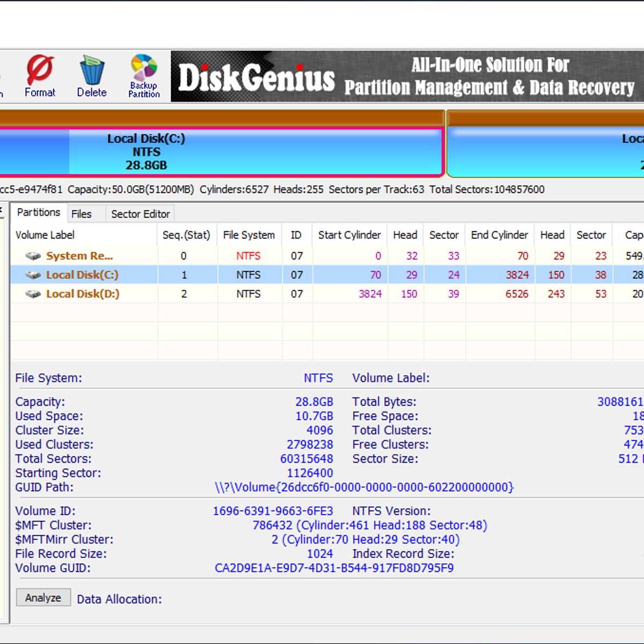Click the GUID Path volume value
644x644 pixels.
tap(364, 487)
